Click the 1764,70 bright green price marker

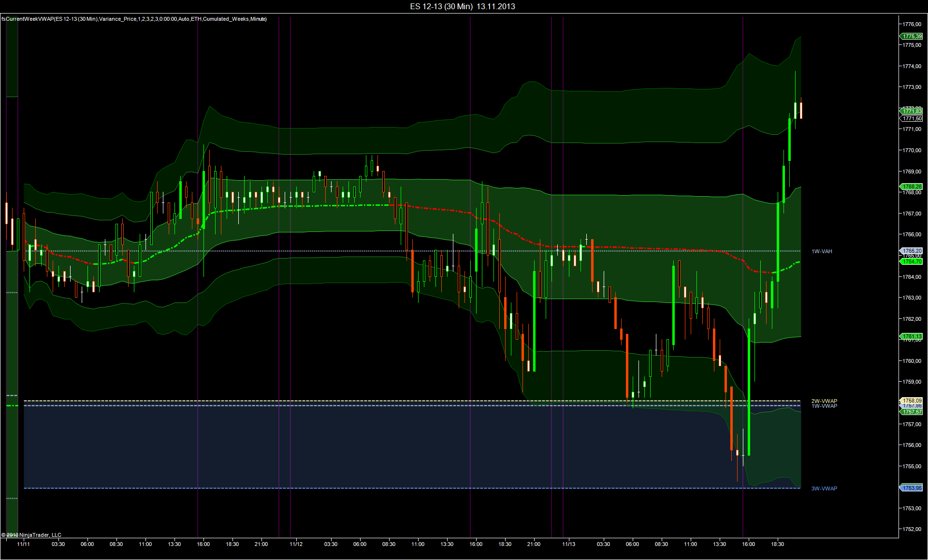click(x=912, y=262)
